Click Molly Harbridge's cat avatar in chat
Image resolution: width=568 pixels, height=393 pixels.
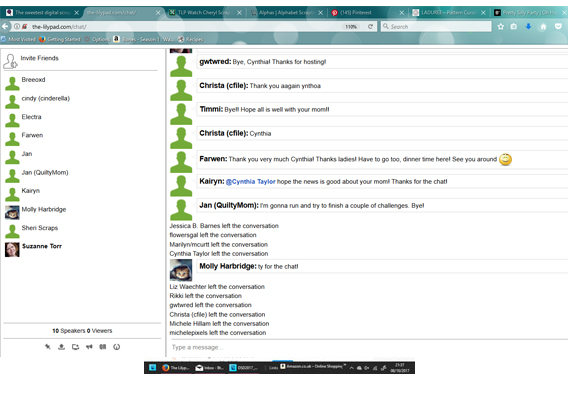tap(181, 270)
